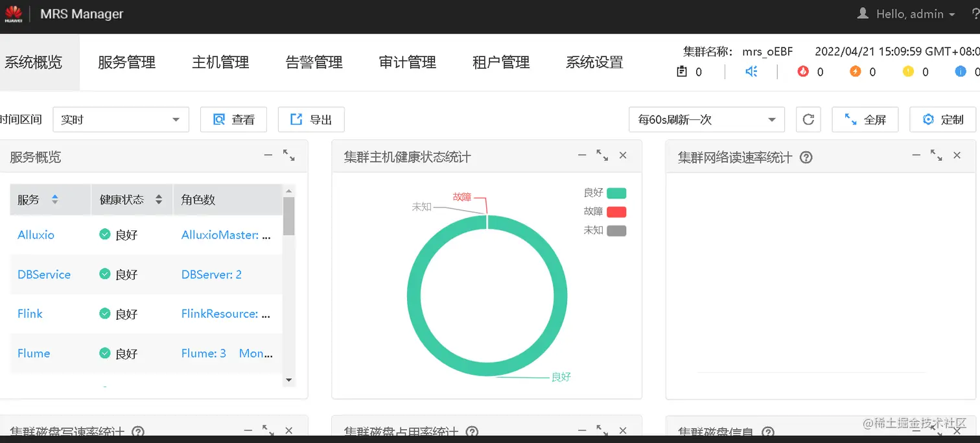The height and width of the screenshot is (443, 980).
Task: Click Flink's 良好 health status text
Action: (x=126, y=314)
